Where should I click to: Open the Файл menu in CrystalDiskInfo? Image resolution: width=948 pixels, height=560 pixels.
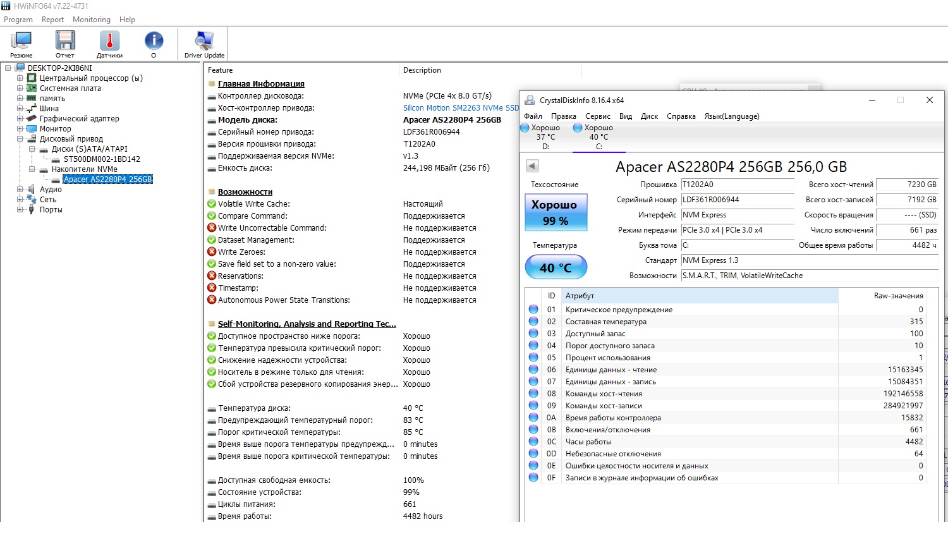coord(533,116)
